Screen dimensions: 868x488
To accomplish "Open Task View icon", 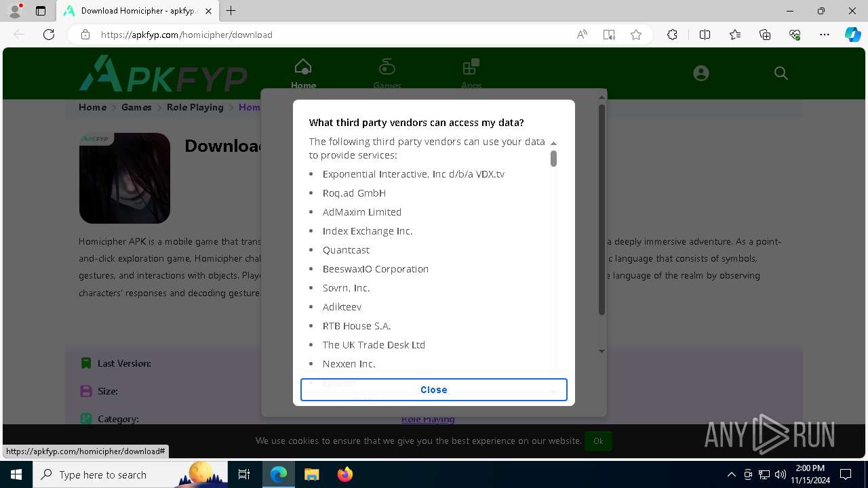I will 244,474.
